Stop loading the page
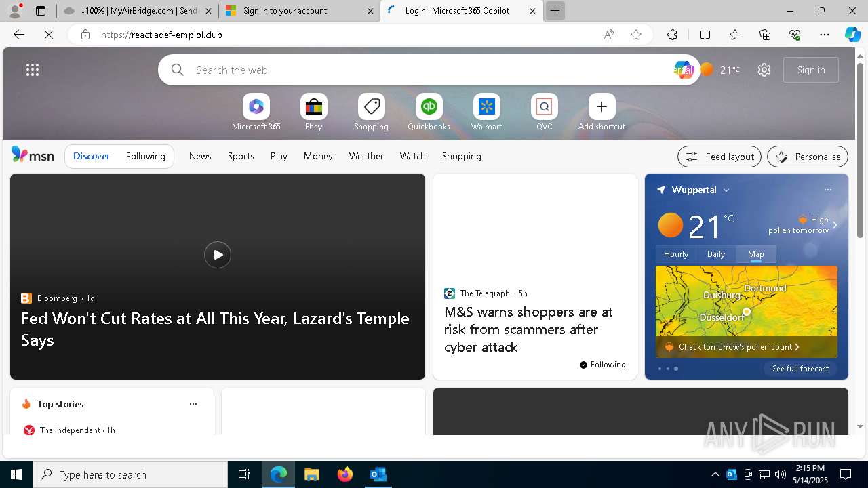 pyautogui.click(x=49, y=35)
